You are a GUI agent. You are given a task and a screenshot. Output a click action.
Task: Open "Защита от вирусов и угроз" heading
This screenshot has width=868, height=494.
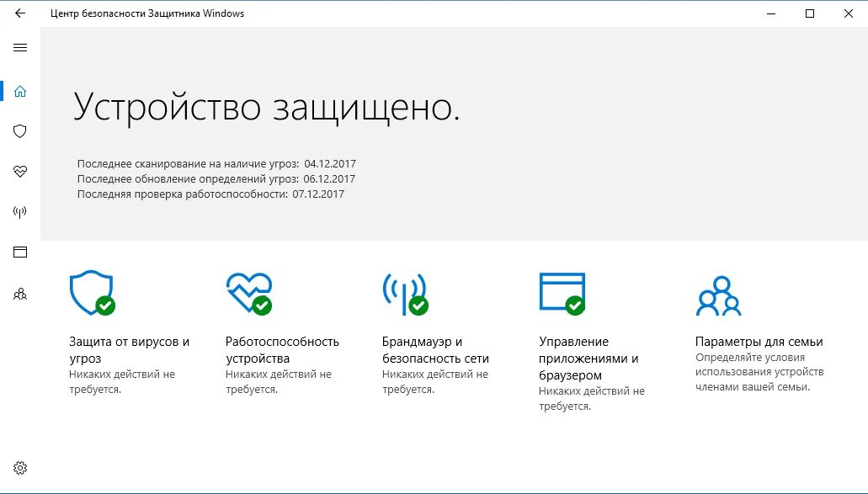(129, 349)
